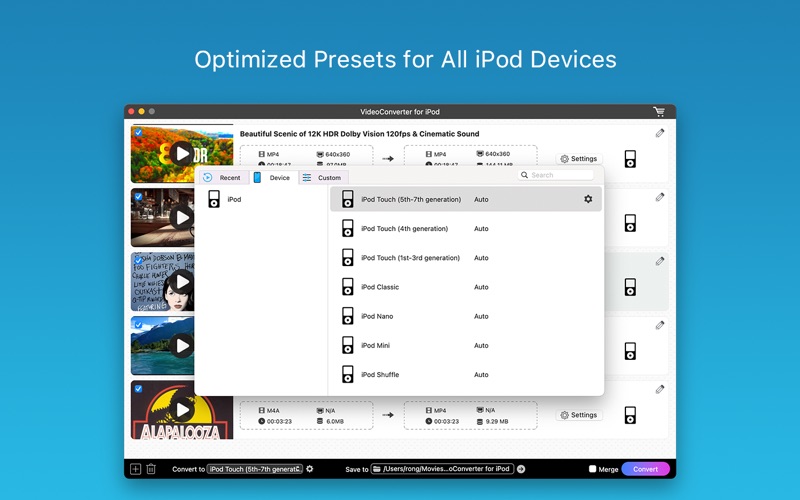This screenshot has width=800, height=500.
Task: Open the shopping cart icon in title bar
Action: tap(659, 111)
